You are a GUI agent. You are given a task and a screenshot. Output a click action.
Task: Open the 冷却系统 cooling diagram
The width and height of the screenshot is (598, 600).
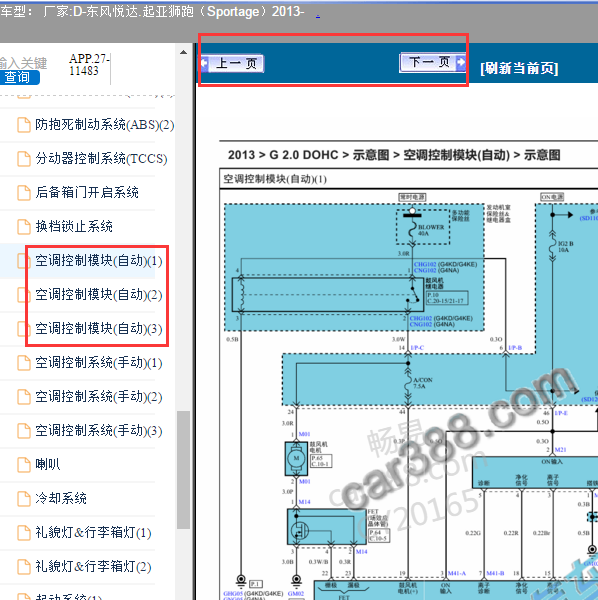tap(61, 499)
